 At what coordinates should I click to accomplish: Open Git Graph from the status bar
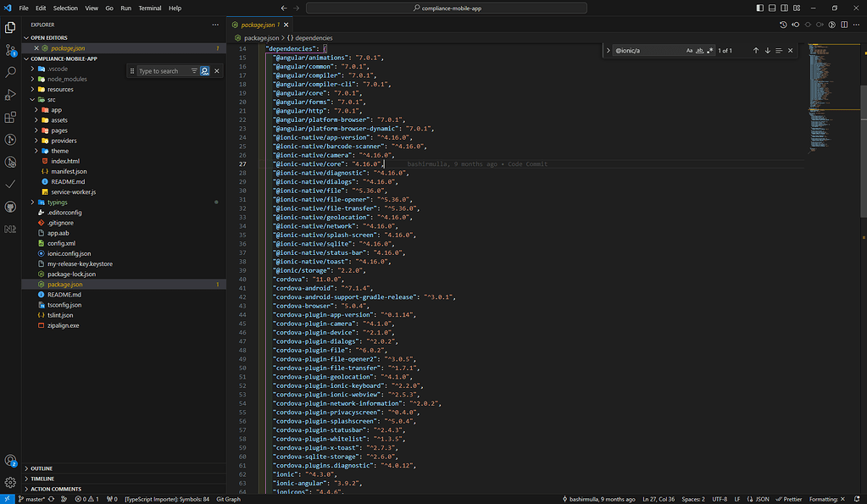tap(228, 498)
